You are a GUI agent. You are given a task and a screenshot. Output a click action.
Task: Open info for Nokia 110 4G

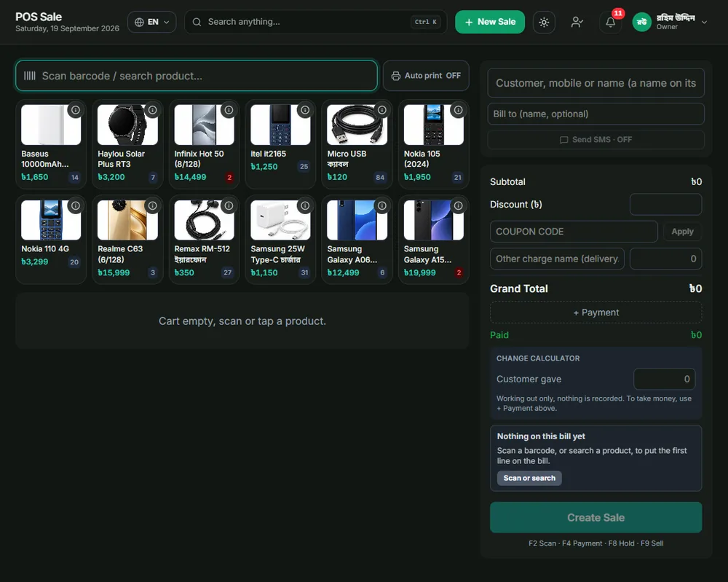75,205
